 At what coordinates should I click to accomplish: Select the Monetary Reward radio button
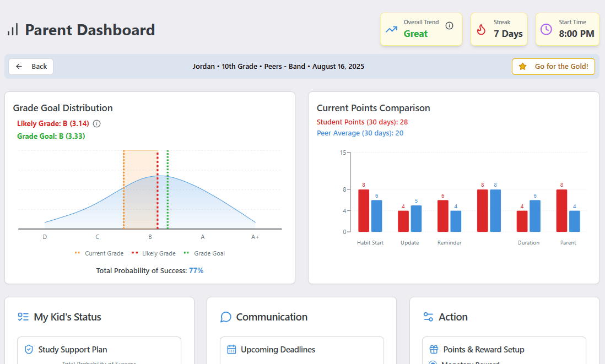click(x=433, y=363)
